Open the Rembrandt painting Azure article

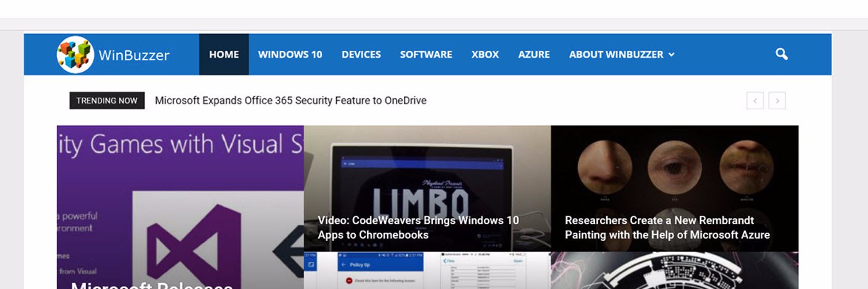click(667, 228)
